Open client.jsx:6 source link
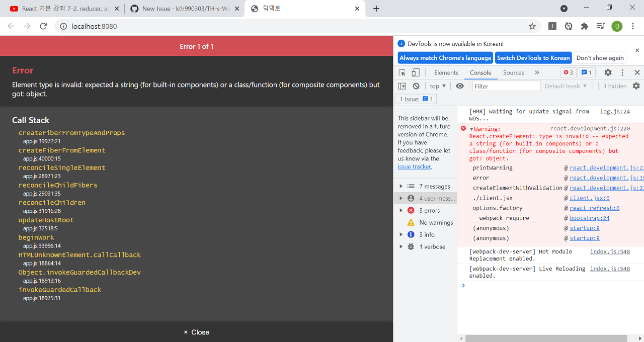 point(590,198)
